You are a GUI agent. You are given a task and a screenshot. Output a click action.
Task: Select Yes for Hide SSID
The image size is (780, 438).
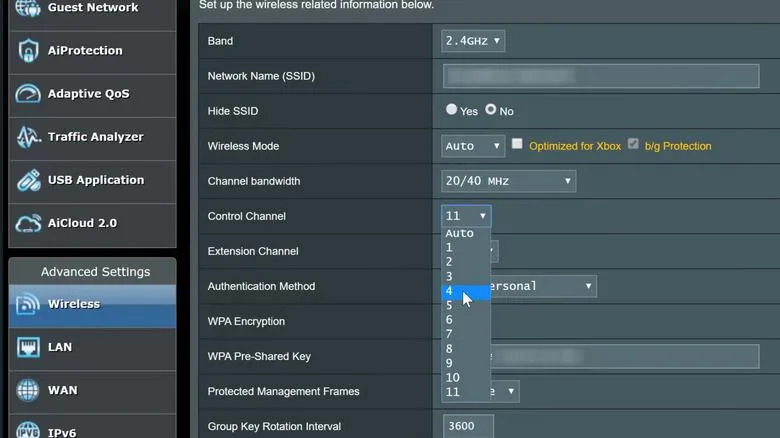(451, 110)
